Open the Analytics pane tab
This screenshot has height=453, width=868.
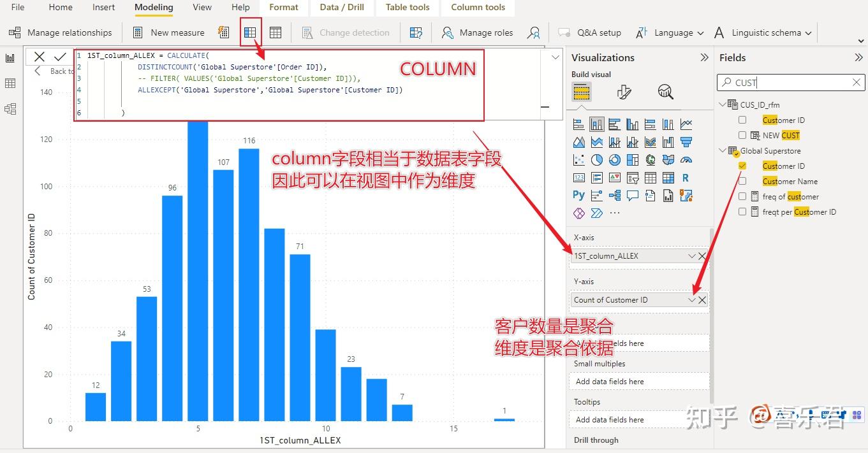point(665,92)
